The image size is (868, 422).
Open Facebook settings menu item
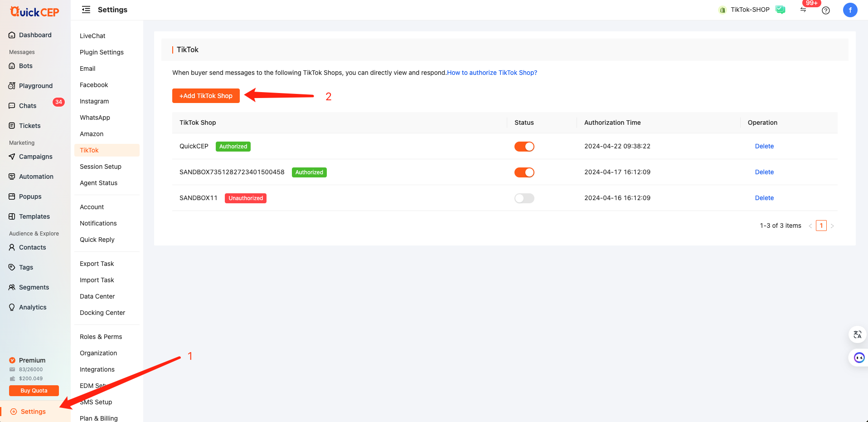tap(94, 85)
